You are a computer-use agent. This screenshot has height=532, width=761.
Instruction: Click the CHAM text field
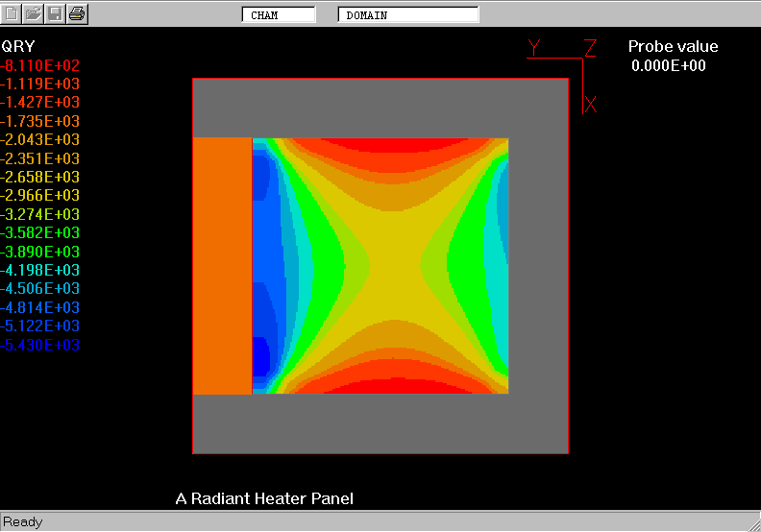278,15
